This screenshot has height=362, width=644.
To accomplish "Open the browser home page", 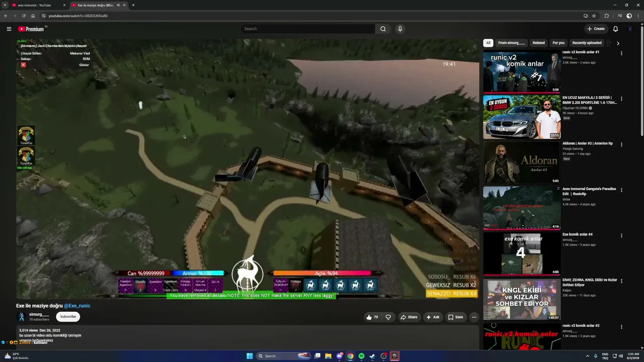I will click(33, 16).
